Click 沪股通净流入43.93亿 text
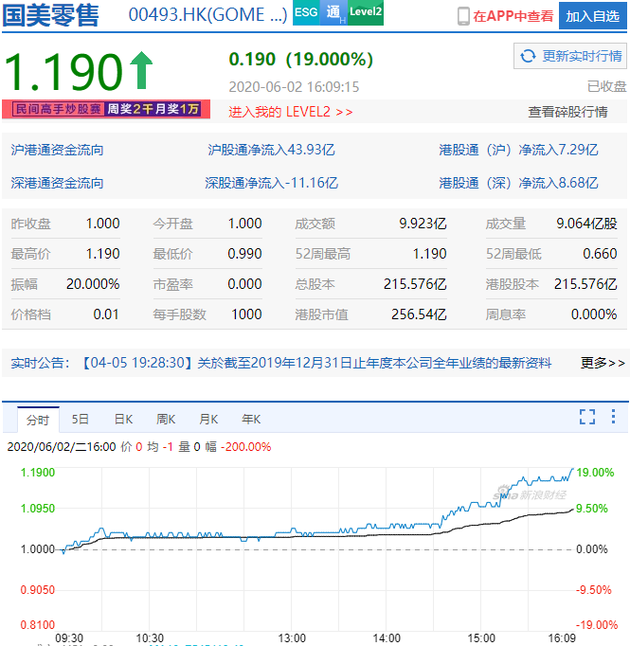 pyautogui.click(x=271, y=150)
